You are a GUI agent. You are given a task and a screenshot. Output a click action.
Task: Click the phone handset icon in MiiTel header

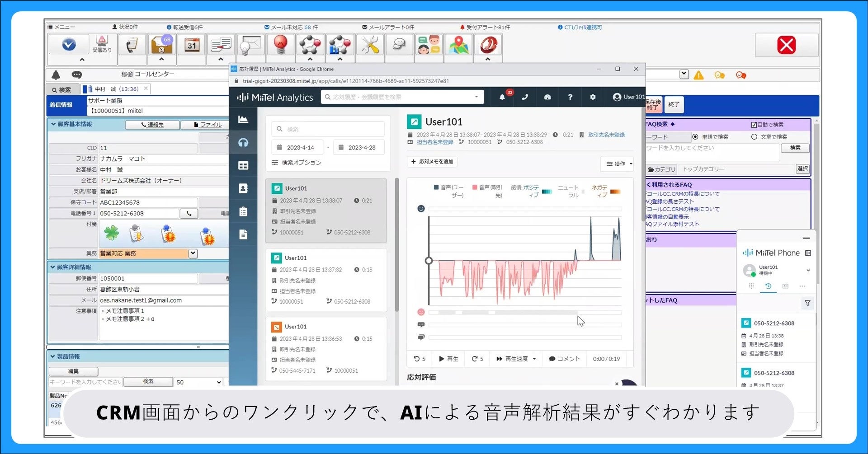pos(525,97)
